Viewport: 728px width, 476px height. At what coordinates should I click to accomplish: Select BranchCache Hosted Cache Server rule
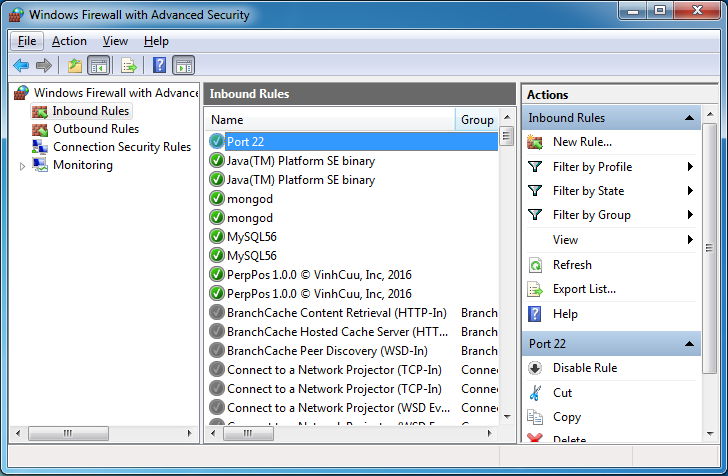[x=337, y=332]
